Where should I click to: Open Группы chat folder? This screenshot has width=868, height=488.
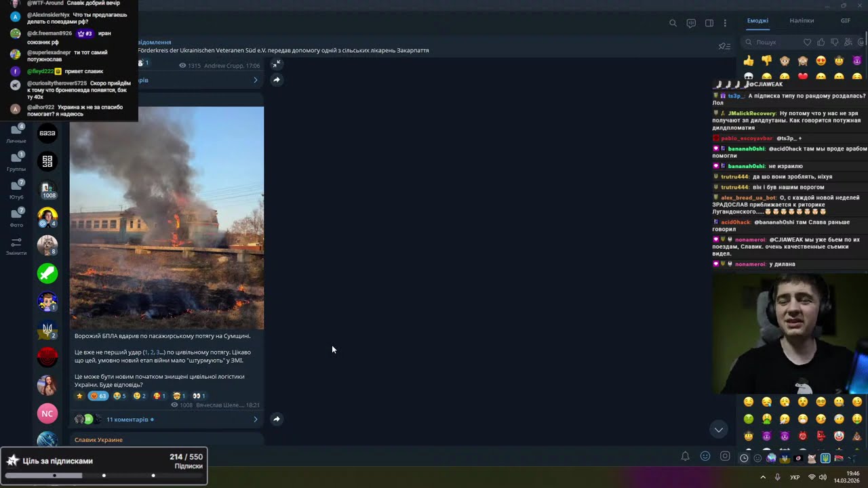point(16,161)
